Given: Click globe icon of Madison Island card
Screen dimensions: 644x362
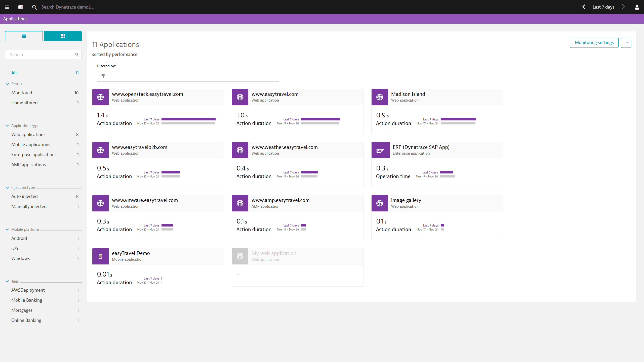Looking at the screenshot, I should (380, 97).
